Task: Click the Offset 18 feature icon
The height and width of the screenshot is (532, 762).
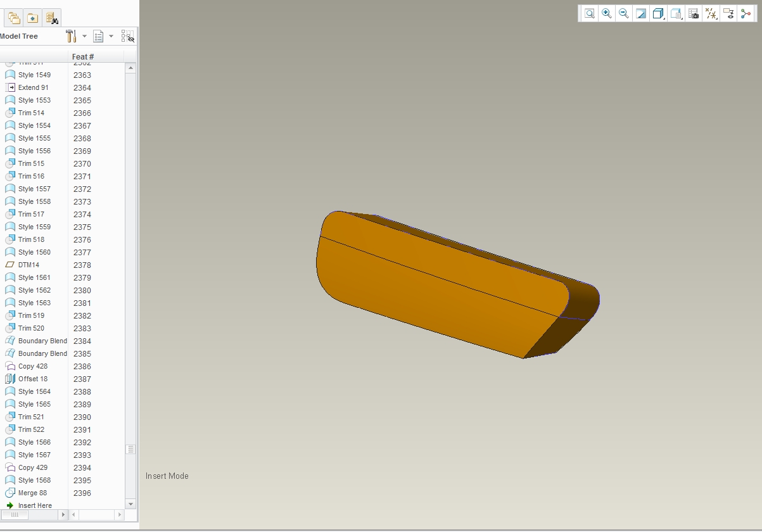Action: point(10,379)
